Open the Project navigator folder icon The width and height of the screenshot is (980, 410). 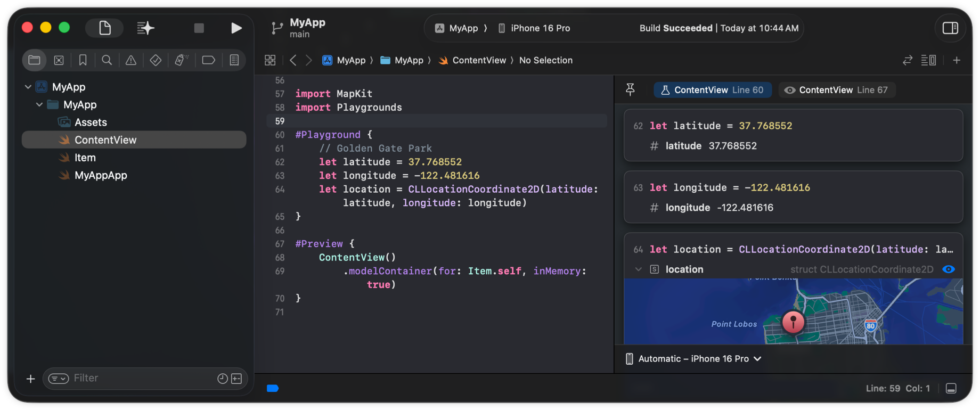click(x=34, y=60)
